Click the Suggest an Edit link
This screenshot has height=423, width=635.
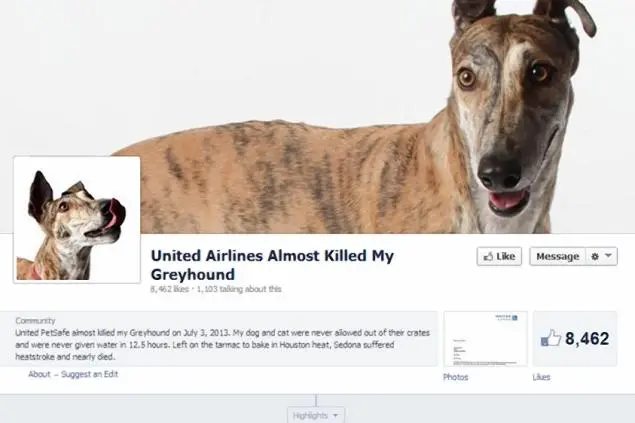[89, 374]
